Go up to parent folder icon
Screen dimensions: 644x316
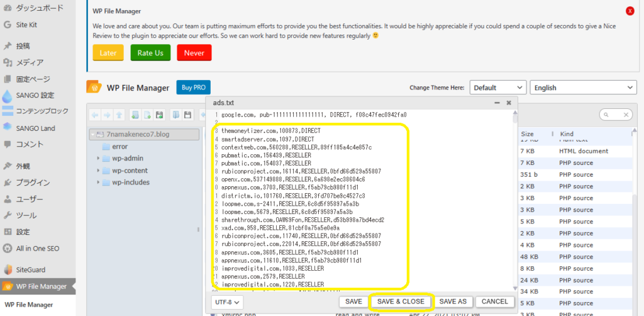coord(119,115)
